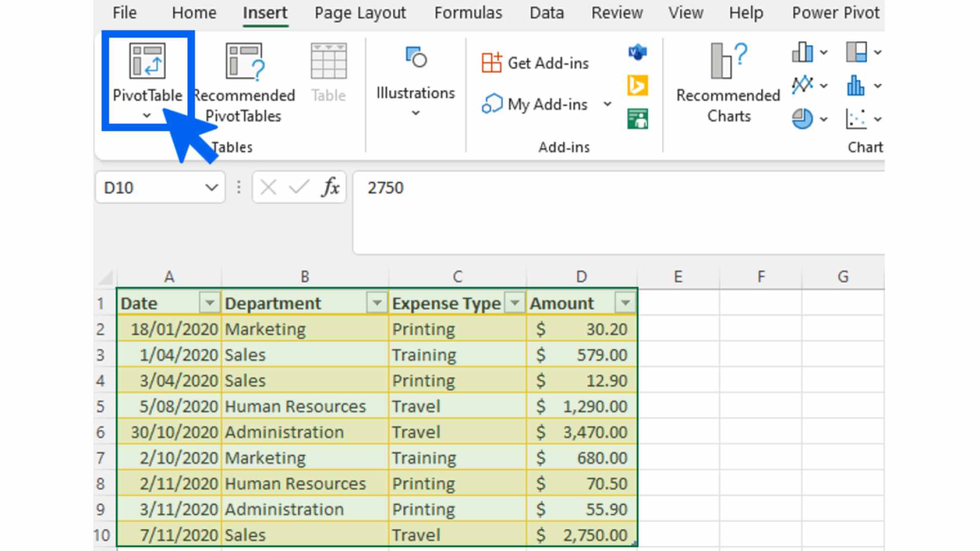Insert a line or area chart

802,85
